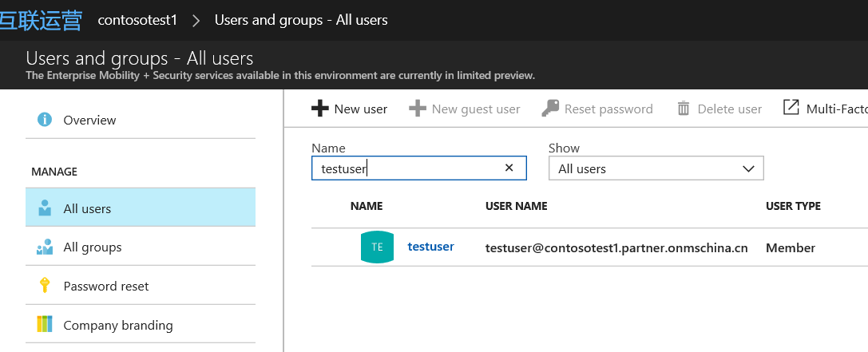Open the Show dropdown for All users
Viewport: 868px width, 352px height.
pyautogui.click(x=656, y=168)
